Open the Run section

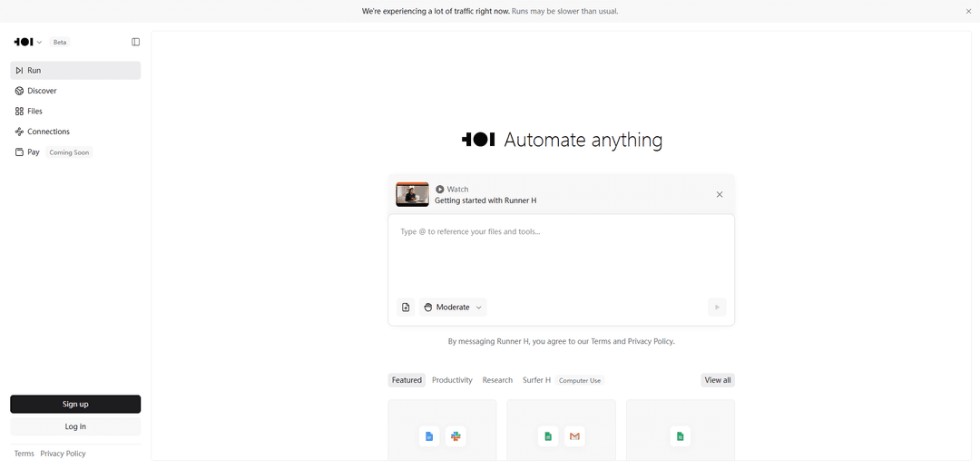click(x=75, y=71)
